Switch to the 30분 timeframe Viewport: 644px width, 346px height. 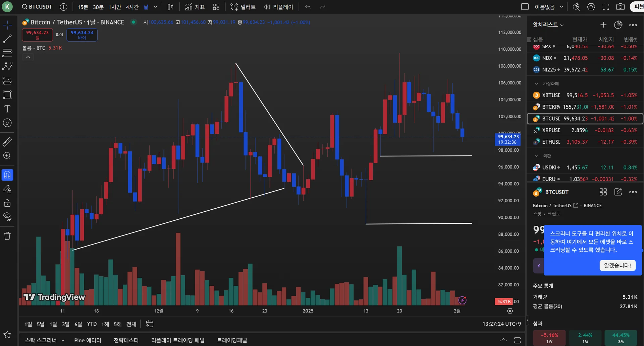(x=98, y=7)
